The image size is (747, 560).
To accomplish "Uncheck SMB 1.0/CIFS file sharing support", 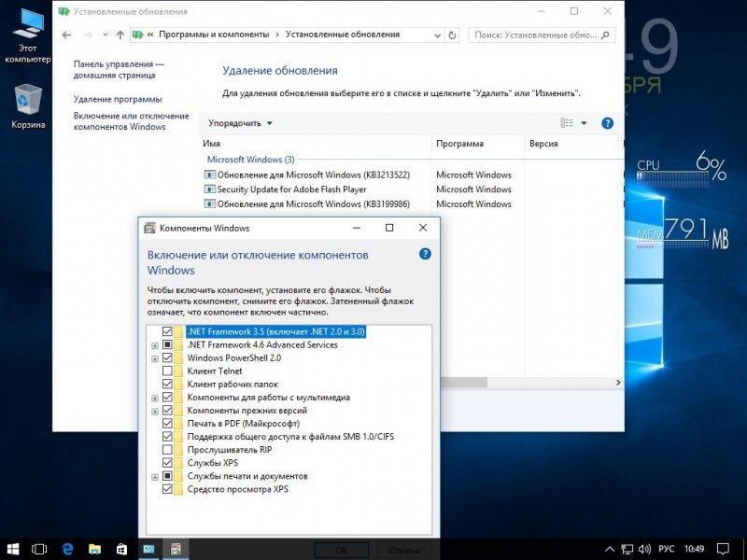I will click(x=167, y=436).
